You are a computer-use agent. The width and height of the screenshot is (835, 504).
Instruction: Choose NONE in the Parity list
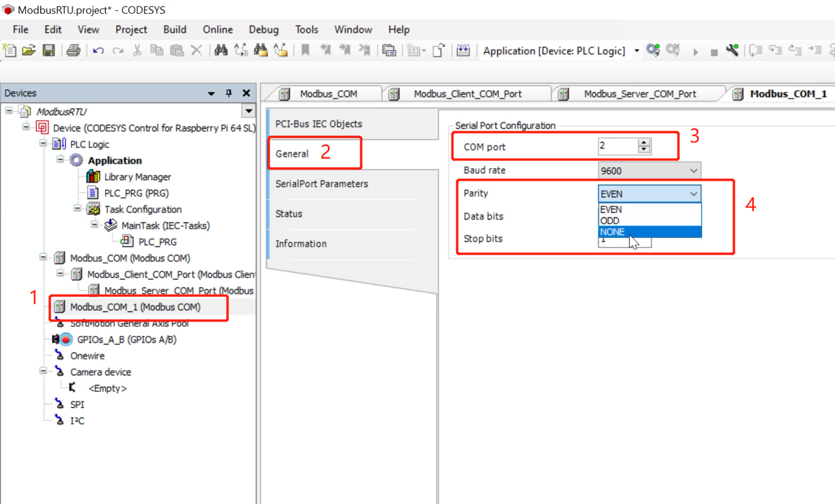pos(650,232)
